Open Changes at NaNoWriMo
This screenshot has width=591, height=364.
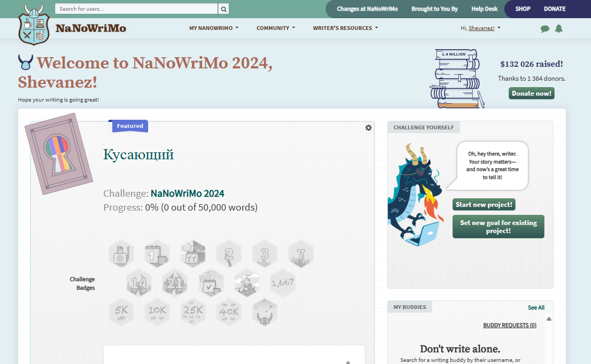367,9
